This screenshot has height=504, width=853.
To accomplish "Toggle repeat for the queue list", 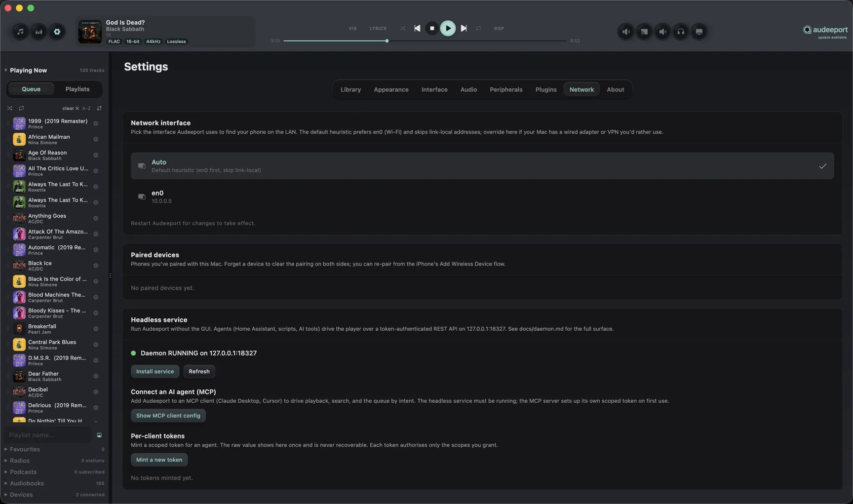I will 21,108.
